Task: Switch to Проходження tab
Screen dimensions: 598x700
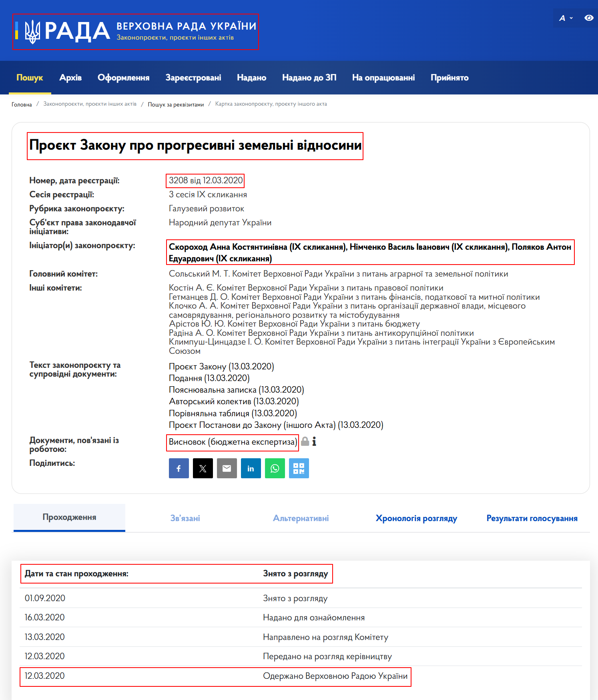Action: pos(69,517)
